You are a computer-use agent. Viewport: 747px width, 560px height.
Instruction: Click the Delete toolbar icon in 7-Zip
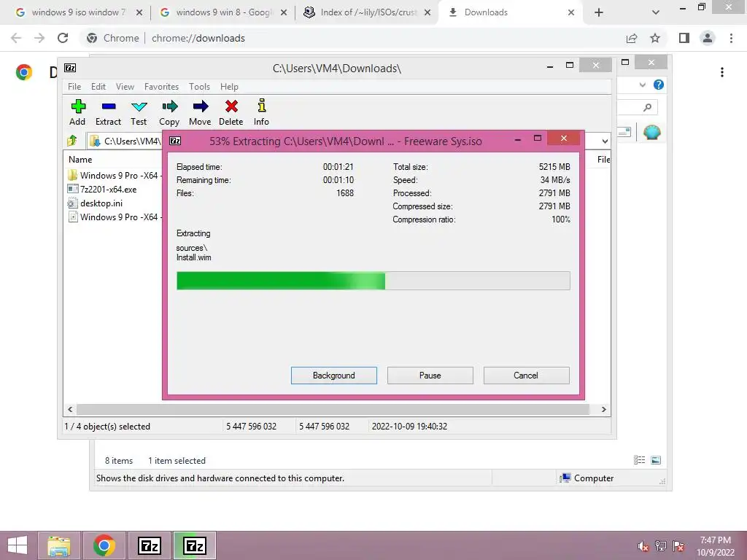point(231,112)
